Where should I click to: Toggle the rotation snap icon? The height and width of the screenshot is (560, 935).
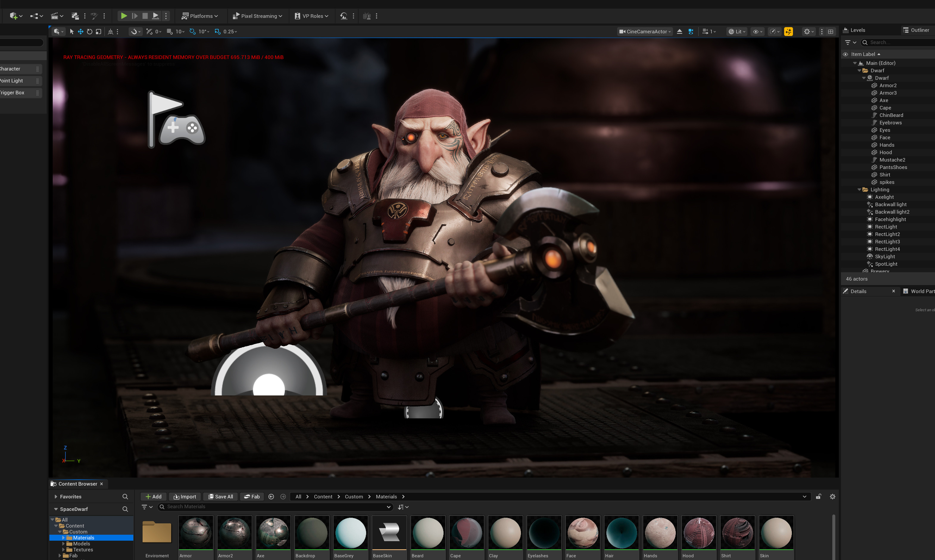point(193,32)
